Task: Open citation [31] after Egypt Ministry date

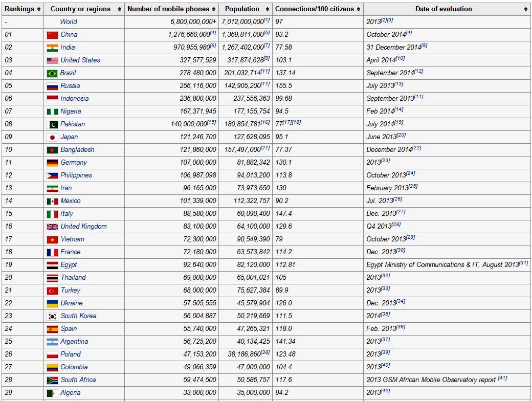Action: click(x=524, y=263)
